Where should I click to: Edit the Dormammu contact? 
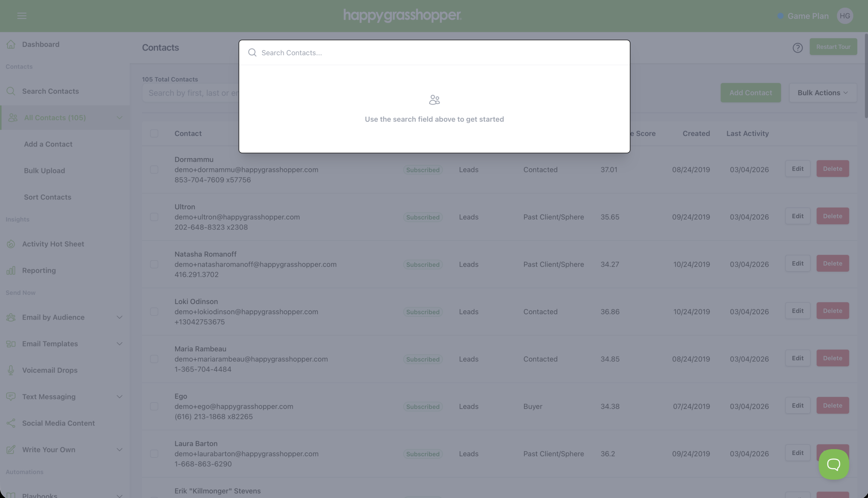797,169
